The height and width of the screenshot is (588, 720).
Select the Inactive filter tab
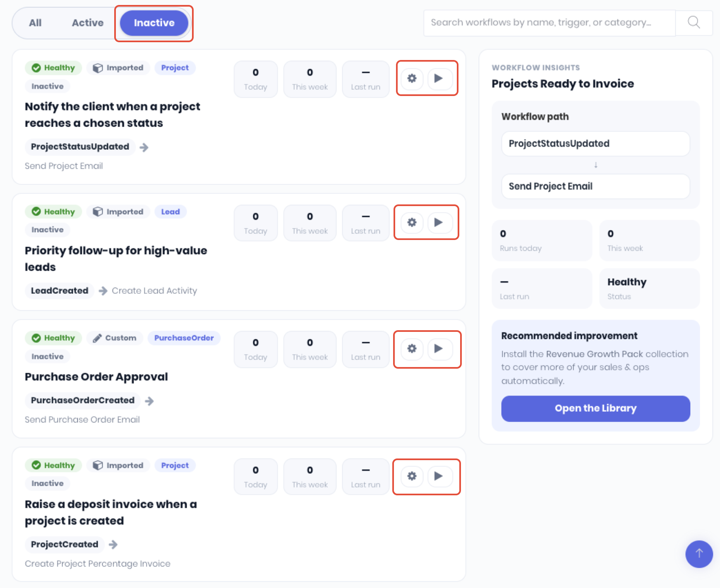154,23
